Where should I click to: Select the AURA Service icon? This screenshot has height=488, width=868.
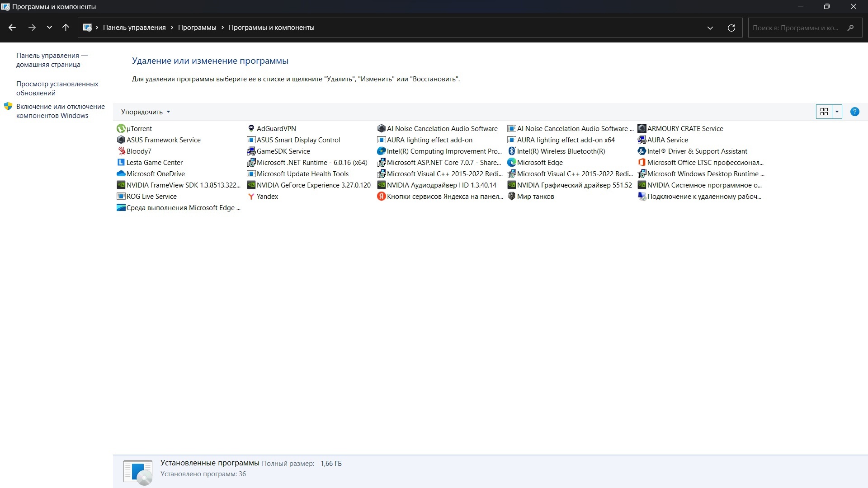[642, 140]
